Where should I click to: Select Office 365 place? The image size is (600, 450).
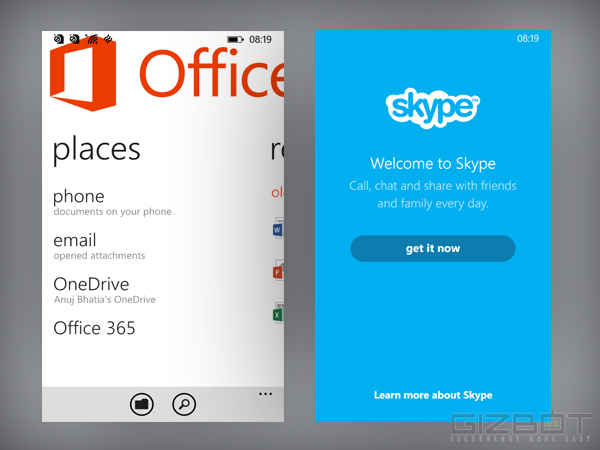click(x=94, y=328)
